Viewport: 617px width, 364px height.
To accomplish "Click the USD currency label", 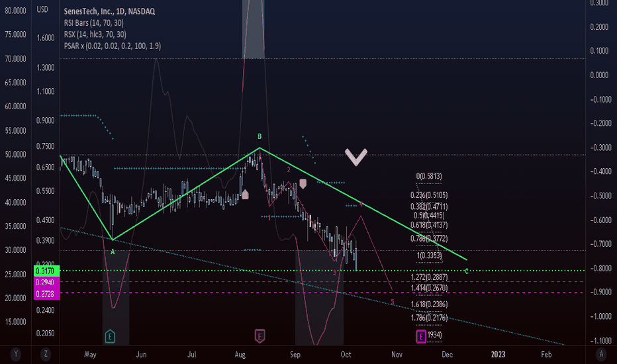I will (x=42, y=9).
